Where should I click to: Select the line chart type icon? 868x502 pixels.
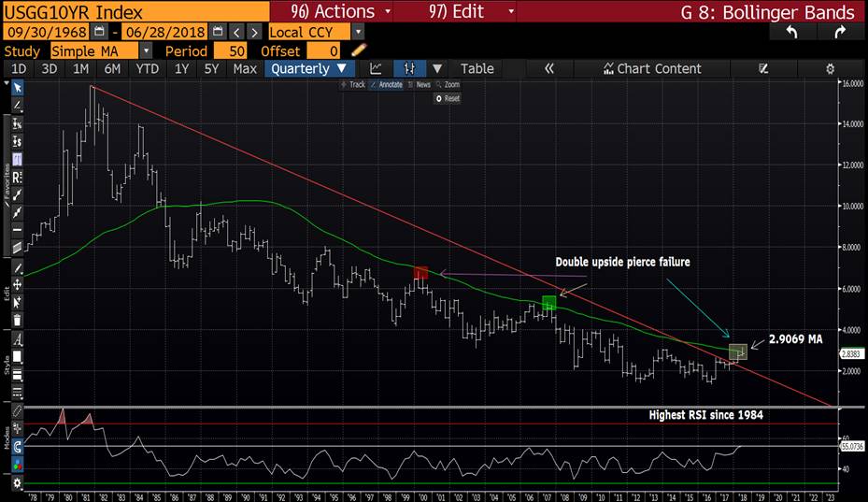pos(376,68)
